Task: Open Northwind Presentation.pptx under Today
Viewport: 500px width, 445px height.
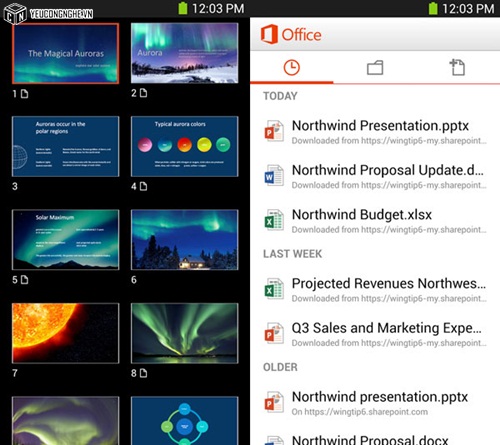Action: (375, 132)
